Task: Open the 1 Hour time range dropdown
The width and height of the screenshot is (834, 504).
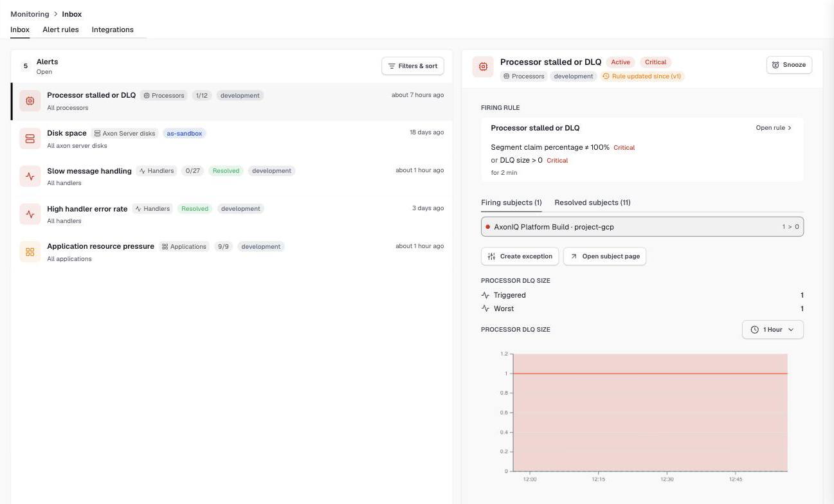Action: [773, 330]
